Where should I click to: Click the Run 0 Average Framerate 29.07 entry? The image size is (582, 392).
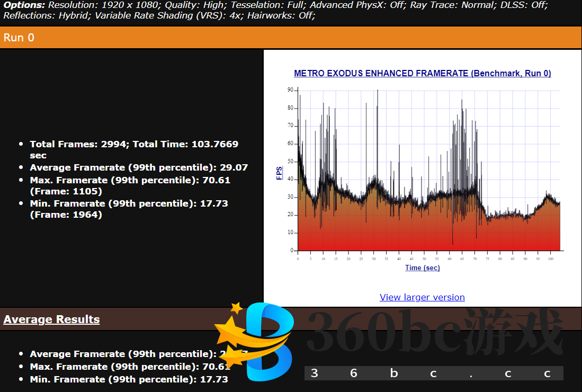tap(139, 167)
